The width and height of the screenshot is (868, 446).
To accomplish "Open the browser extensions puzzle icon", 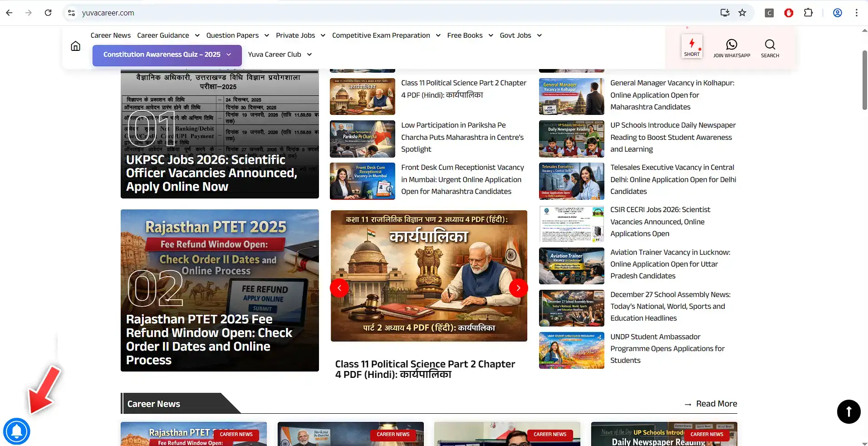I will pos(808,13).
